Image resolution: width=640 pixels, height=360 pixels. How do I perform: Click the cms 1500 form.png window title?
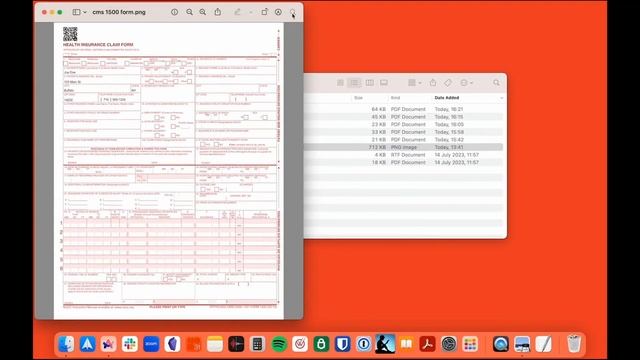(119, 12)
